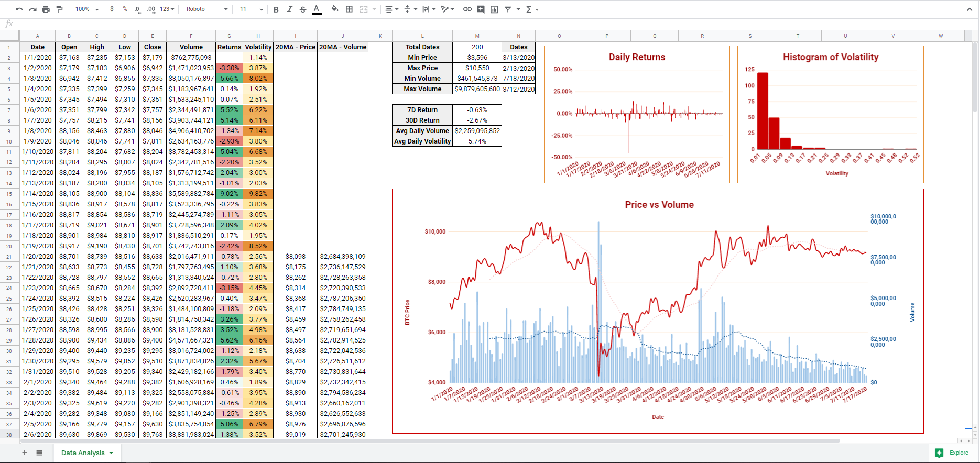Select the Daily Returns chart
The image size is (980, 463).
637,114
